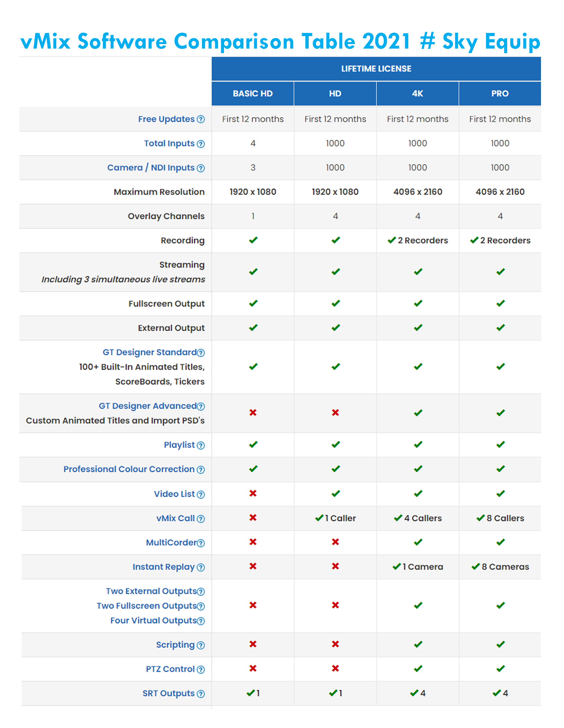
Task: Click green check for MultiCorder in 4K column
Action: [x=418, y=542]
